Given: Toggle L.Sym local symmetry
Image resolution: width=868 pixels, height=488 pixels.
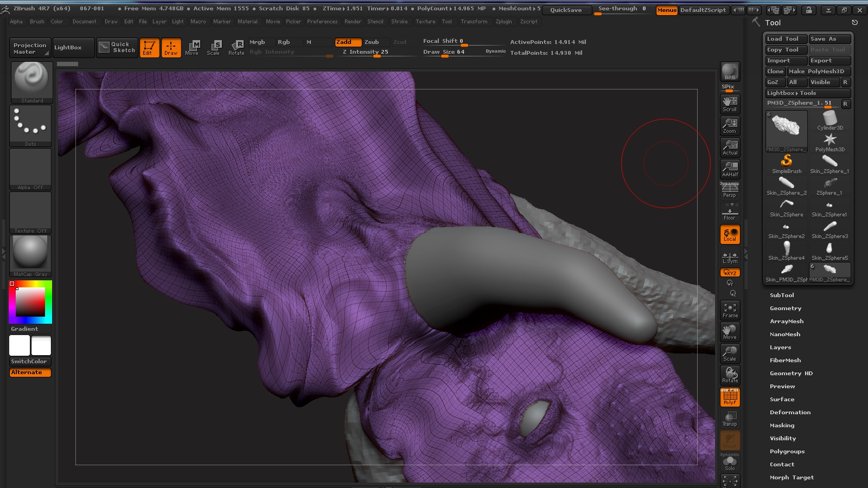Looking at the screenshot, I should pos(730,257).
